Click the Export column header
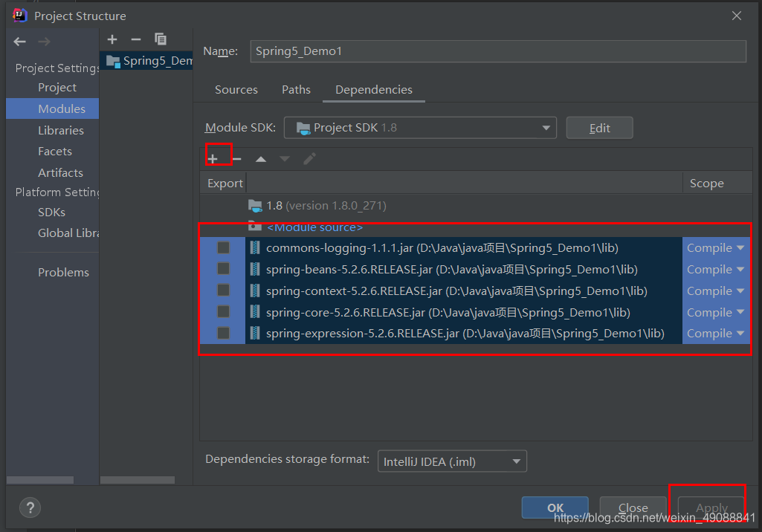 coord(225,184)
